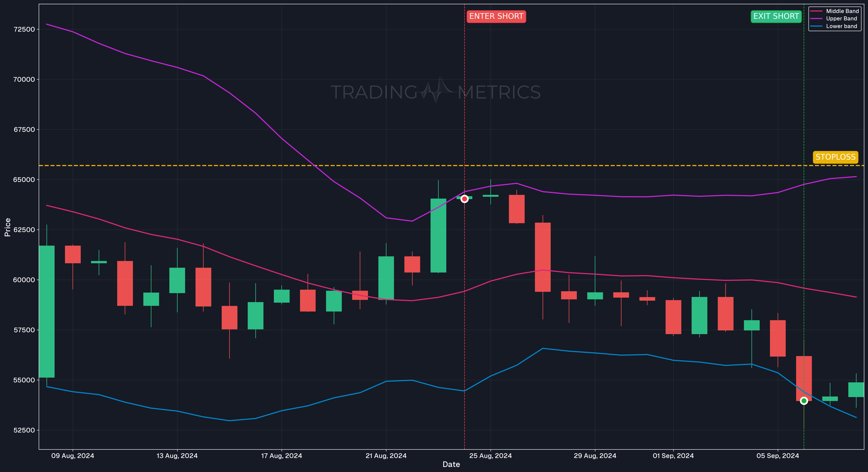Click the EXIT SHORT label
The height and width of the screenshot is (472, 868).
(776, 17)
